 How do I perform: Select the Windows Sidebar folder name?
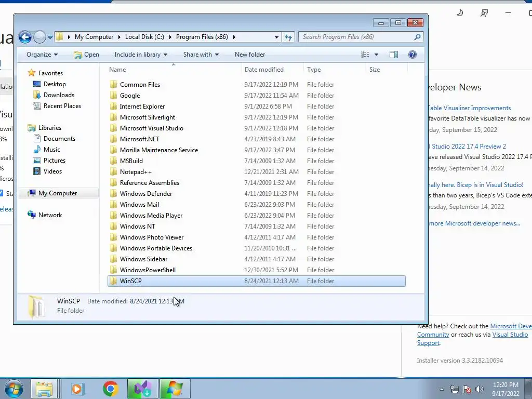click(x=143, y=259)
